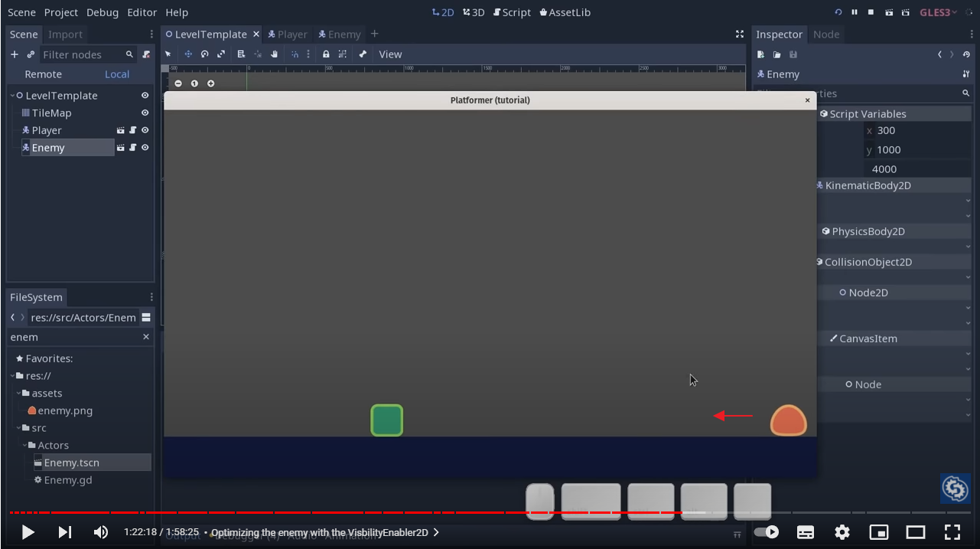
Task: Choose the Rotate Mode tool
Action: pyautogui.click(x=204, y=54)
